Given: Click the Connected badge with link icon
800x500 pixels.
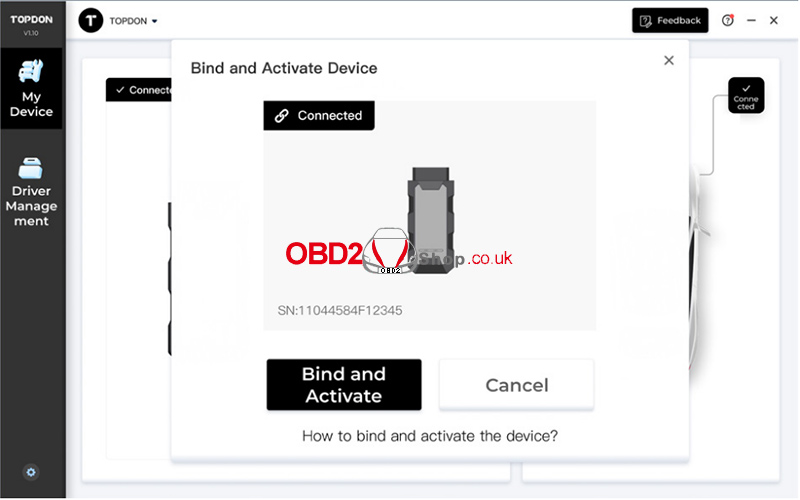Looking at the screenshot, I should point(319,116).
